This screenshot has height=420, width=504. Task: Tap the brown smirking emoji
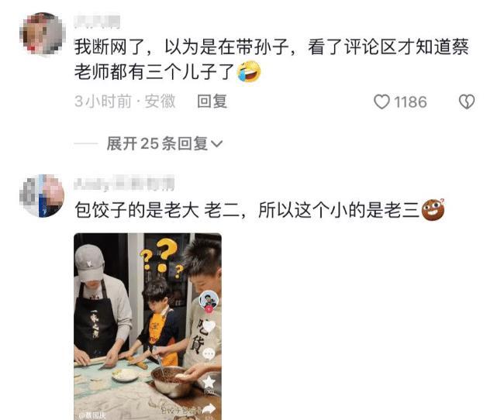433,210
